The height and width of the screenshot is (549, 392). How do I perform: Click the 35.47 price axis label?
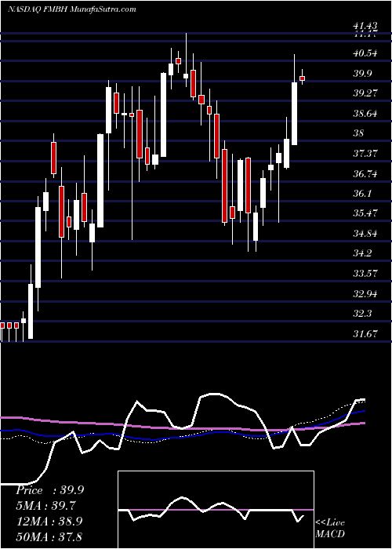pos(365,213)
